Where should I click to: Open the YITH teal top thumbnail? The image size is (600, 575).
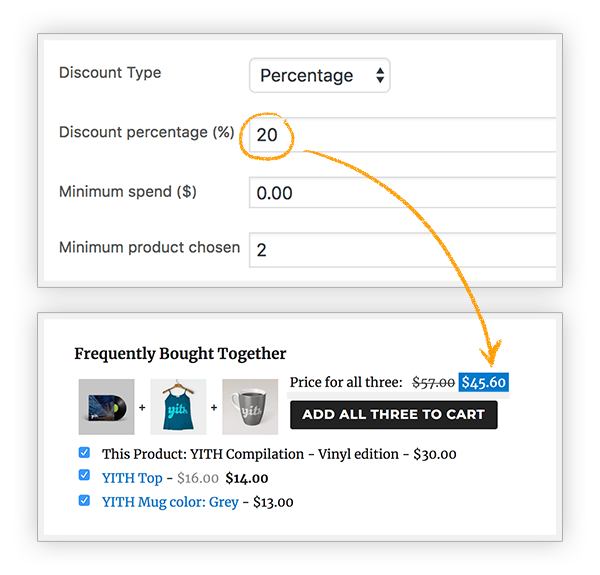(178, 407)
